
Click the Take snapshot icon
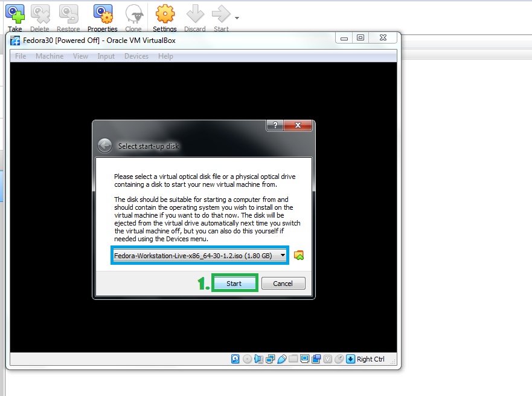pos(15,14)
